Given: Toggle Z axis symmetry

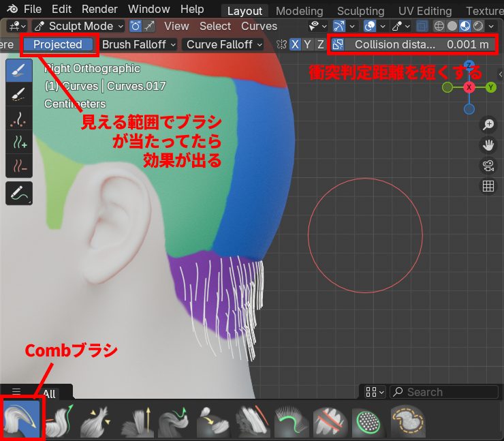Looking at the screenshot, I should [x=321, y=44].
